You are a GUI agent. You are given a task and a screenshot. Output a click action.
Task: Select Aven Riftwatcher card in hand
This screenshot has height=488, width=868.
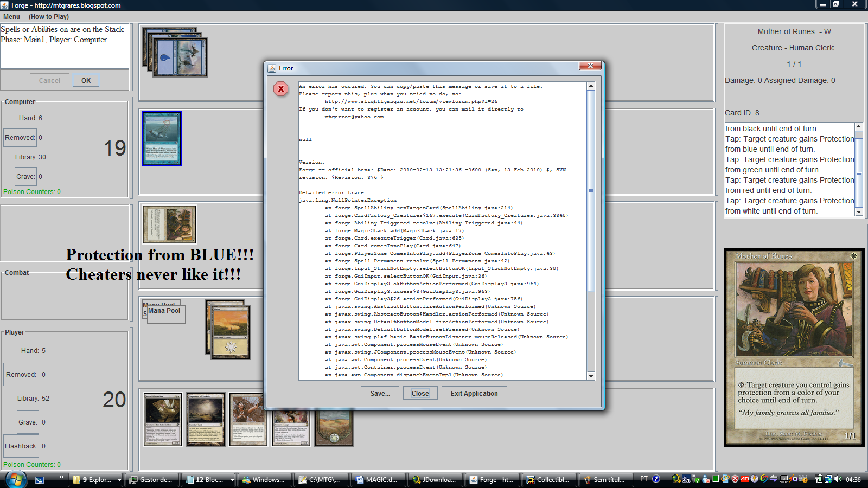coord(162,420)
